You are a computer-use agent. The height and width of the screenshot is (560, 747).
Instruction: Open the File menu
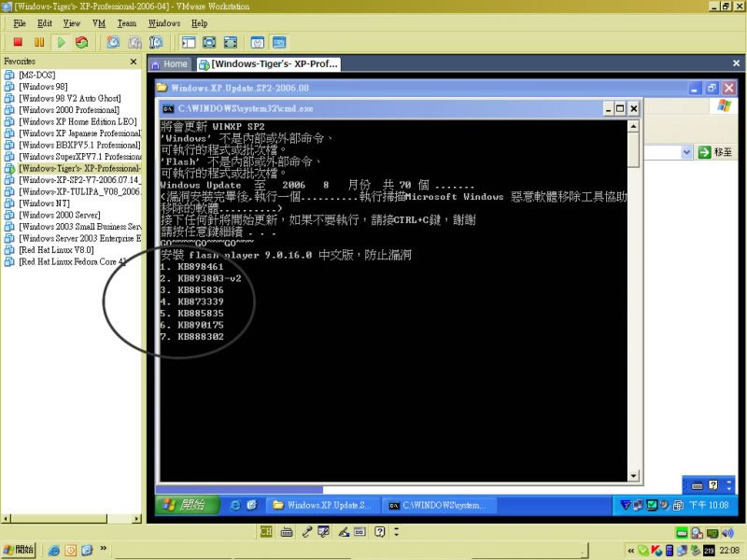[20, 23]
